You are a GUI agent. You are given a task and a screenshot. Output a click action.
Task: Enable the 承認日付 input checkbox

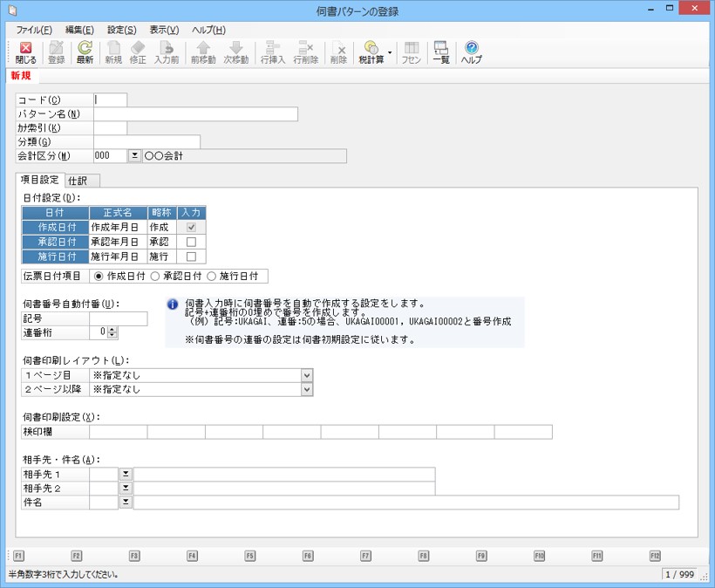click(191, 242)
